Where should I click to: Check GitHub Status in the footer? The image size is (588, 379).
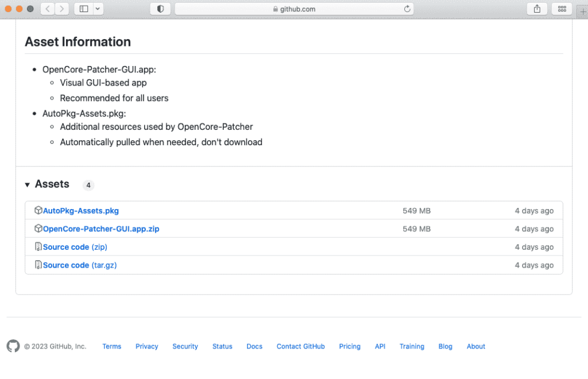click(x=222, y=346)
